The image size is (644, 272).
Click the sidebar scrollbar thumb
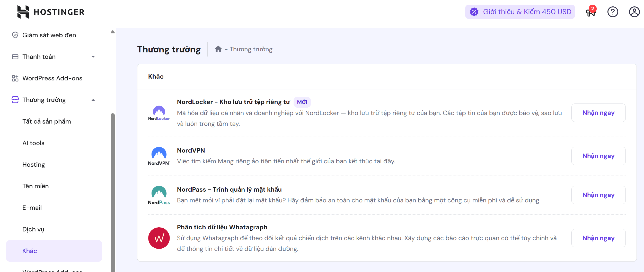[x=112, y=193]
